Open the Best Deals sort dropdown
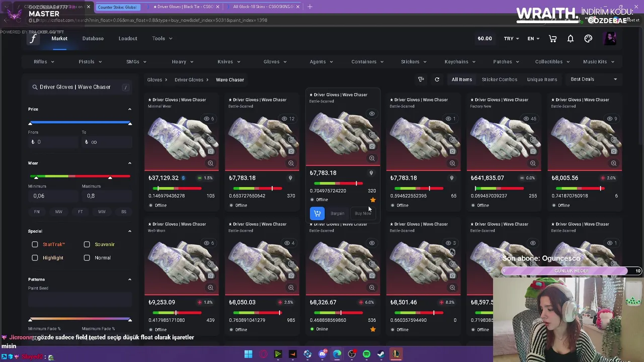Viewport: 644px width, 362px height. click(x=594, y=79)
